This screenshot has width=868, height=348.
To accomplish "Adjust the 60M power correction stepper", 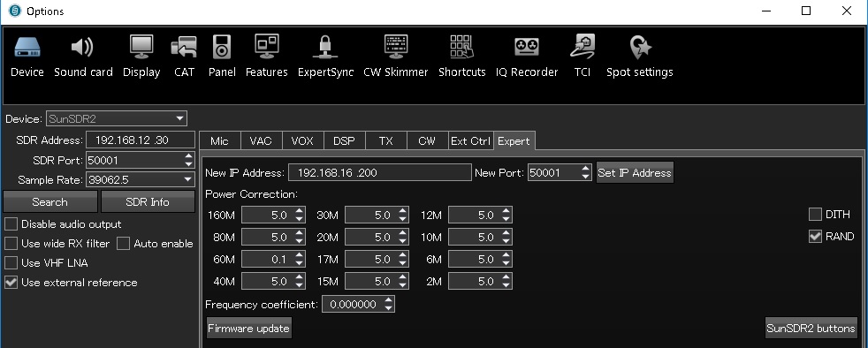I will pyautogui.click(x=300, y=259).
